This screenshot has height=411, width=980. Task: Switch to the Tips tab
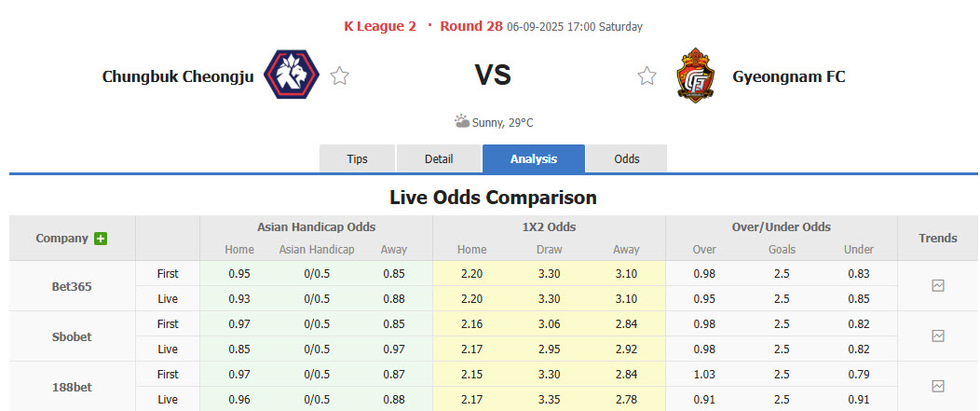(358, 159)
